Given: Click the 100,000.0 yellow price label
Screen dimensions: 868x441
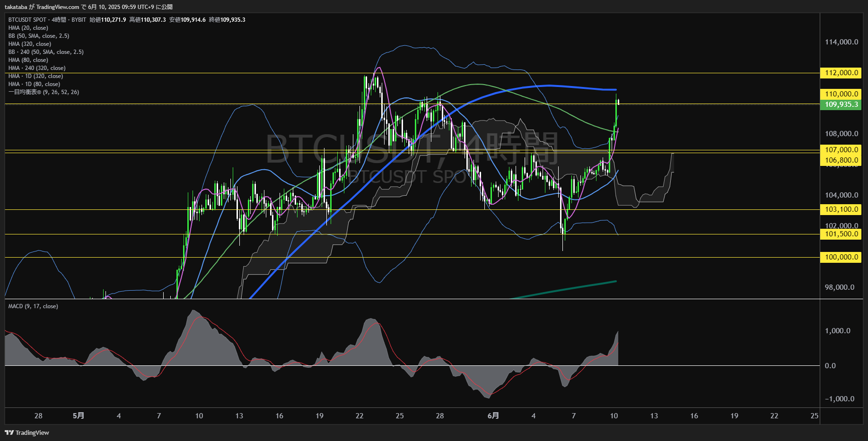Looking at the screenshot, I should pos(841,257).
